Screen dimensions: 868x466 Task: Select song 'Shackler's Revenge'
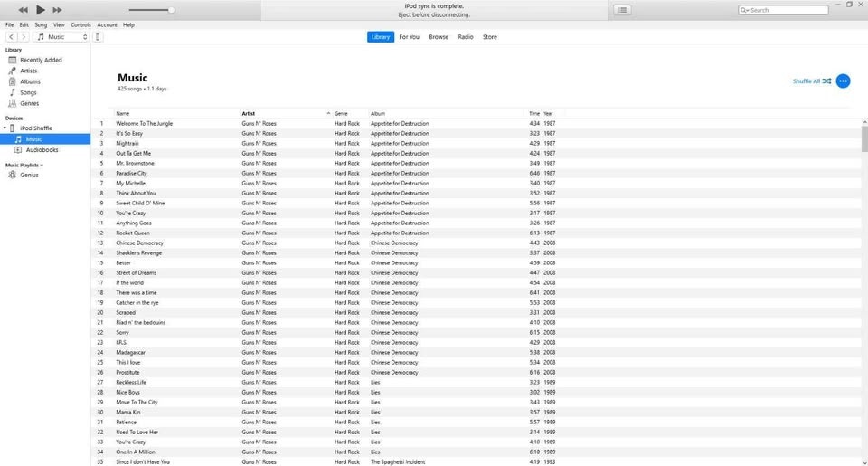pyautogui.click(x=139, y=253)
